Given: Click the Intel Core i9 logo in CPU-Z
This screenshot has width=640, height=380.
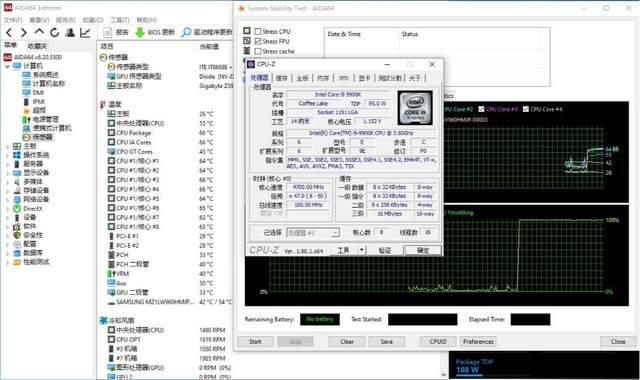Looking at the screenshot, I should [415, 108].
